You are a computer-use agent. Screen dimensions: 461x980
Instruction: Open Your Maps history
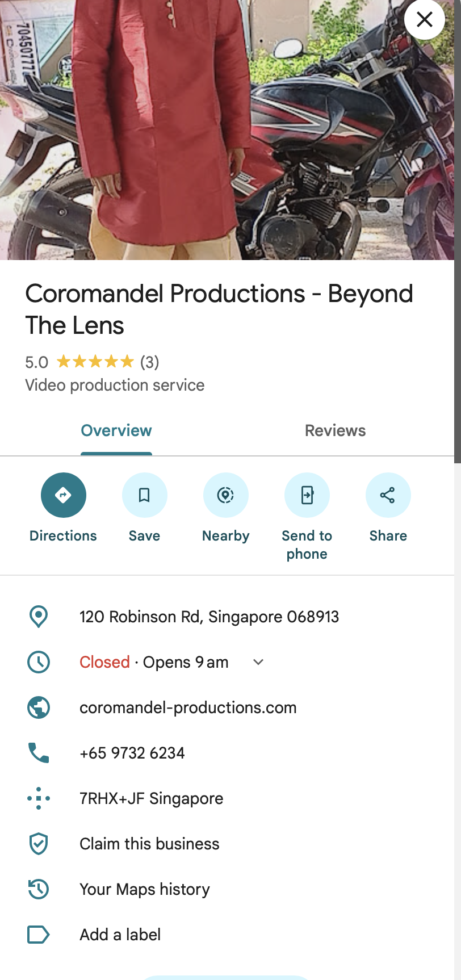click(145, 889)
